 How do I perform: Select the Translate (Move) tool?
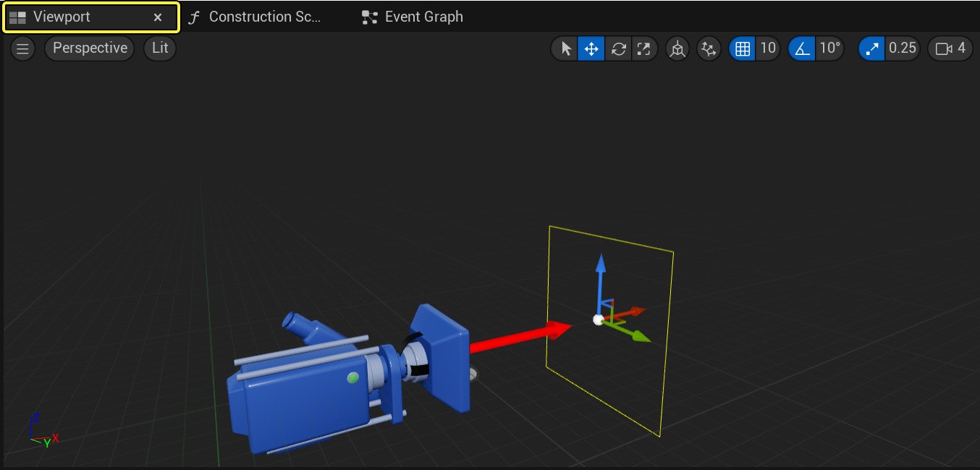point(591,48)
